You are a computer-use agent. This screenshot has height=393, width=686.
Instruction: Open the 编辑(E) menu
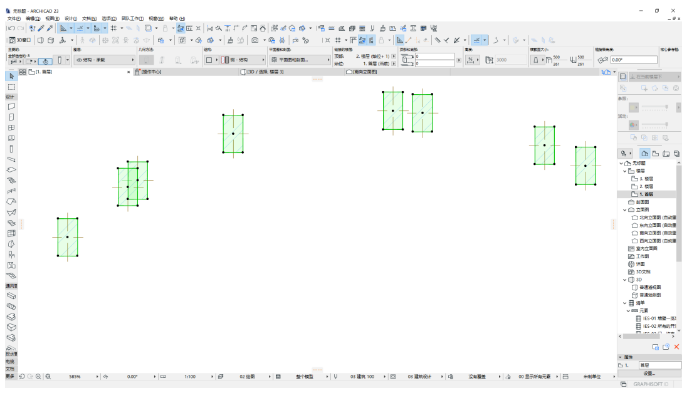[x=33, y=18]
